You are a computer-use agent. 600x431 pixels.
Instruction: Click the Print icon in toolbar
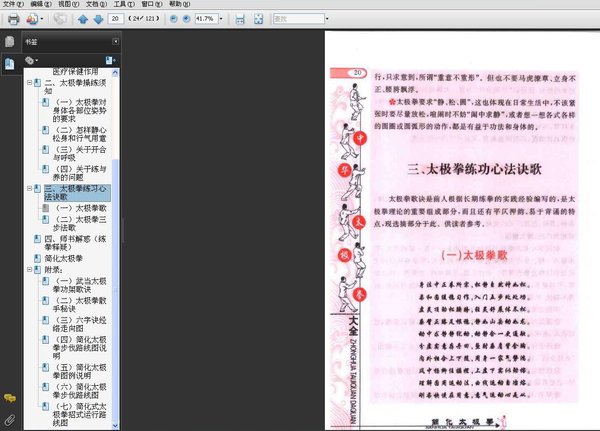coord(13,19)
